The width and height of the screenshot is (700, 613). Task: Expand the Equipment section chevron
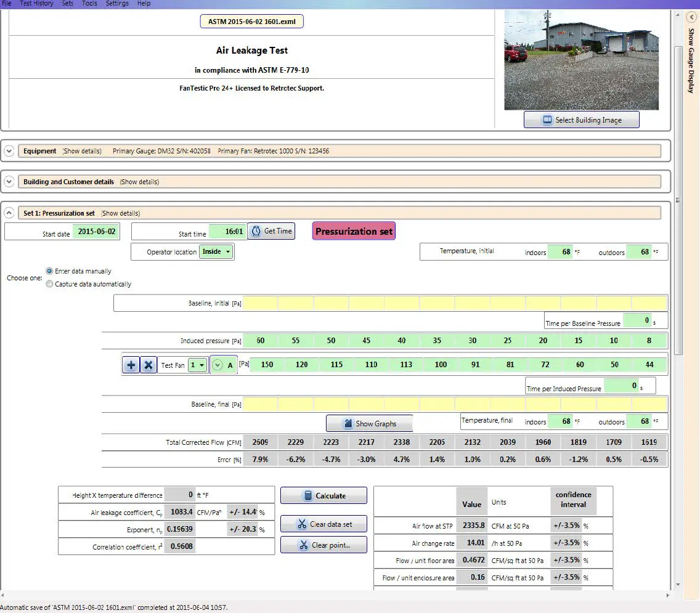coord(9,150)
